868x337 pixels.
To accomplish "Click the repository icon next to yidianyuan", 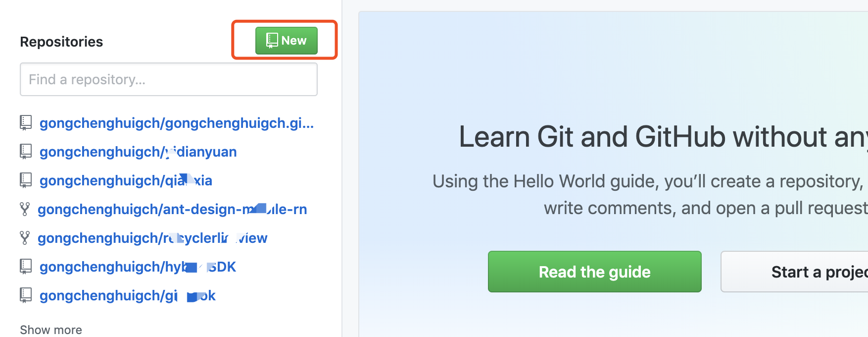I will pos(25,151).
